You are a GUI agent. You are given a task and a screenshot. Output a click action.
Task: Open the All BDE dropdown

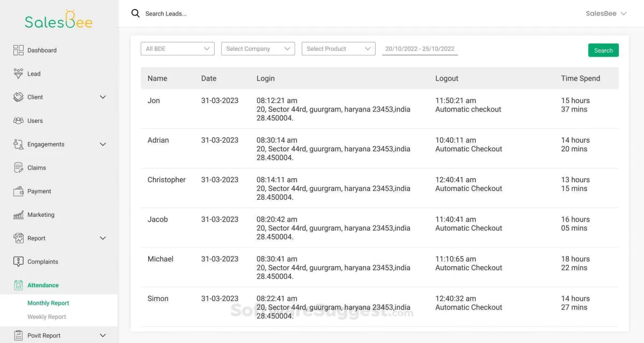click(x=177, y=49)
